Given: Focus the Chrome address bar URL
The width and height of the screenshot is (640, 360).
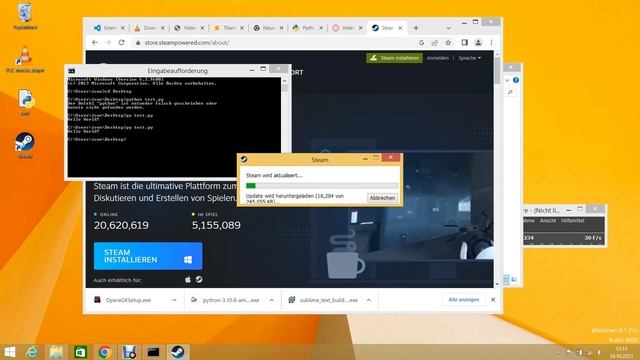Looking at the screenshot, I should coord(187,42).
